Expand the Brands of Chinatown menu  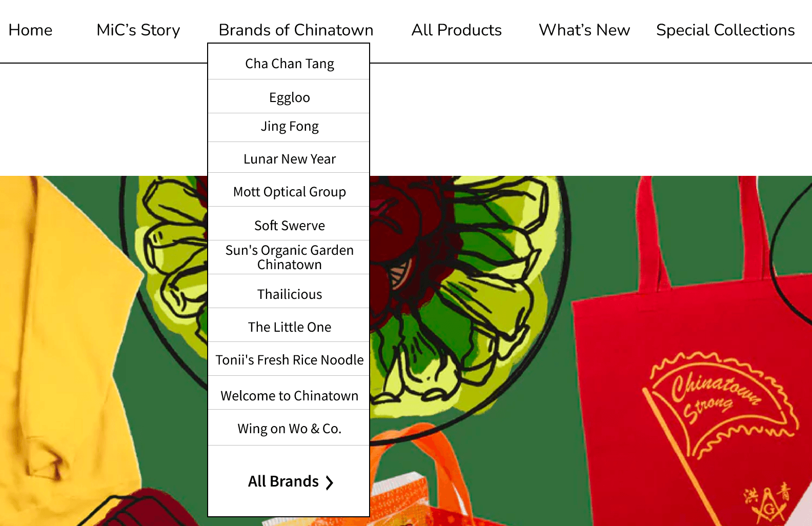(296, 30)
